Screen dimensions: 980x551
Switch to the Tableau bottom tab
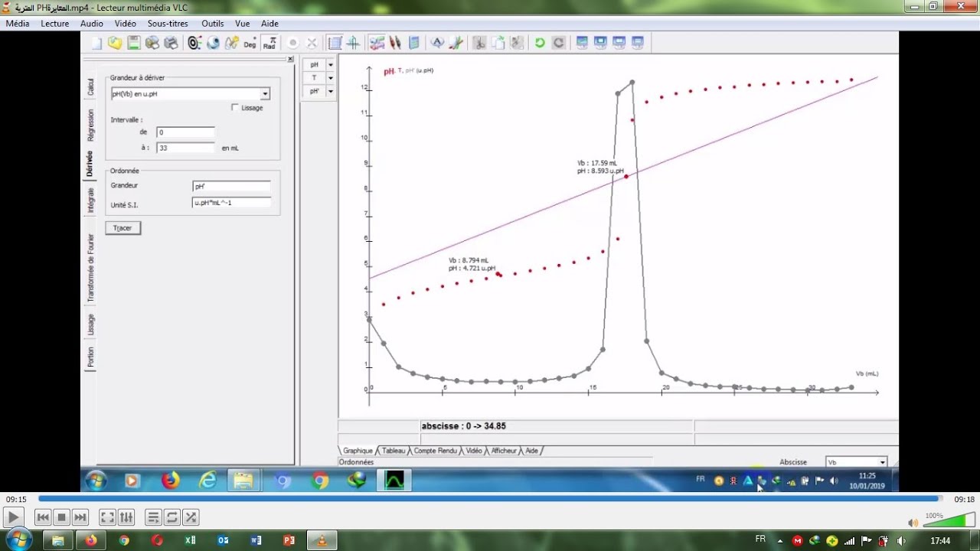[x=394, y=451]
